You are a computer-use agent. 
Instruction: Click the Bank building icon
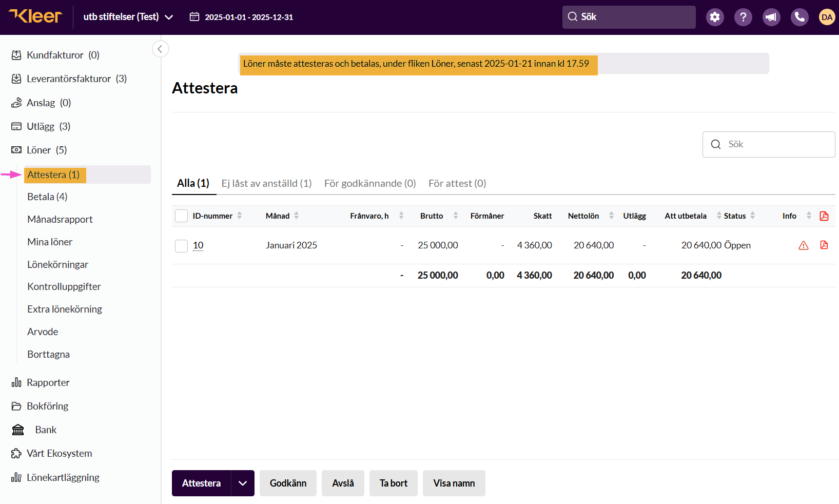[x=18, y=430]
